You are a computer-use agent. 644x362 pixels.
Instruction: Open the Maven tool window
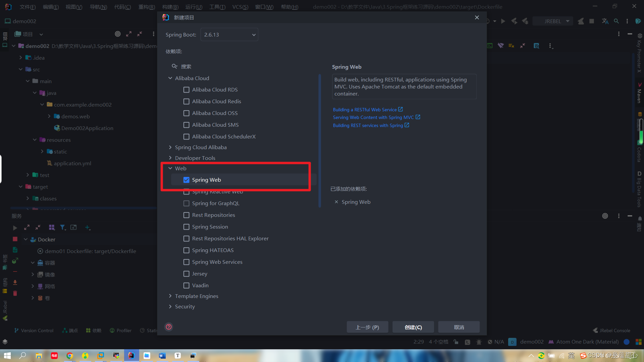tap(640, 93)
